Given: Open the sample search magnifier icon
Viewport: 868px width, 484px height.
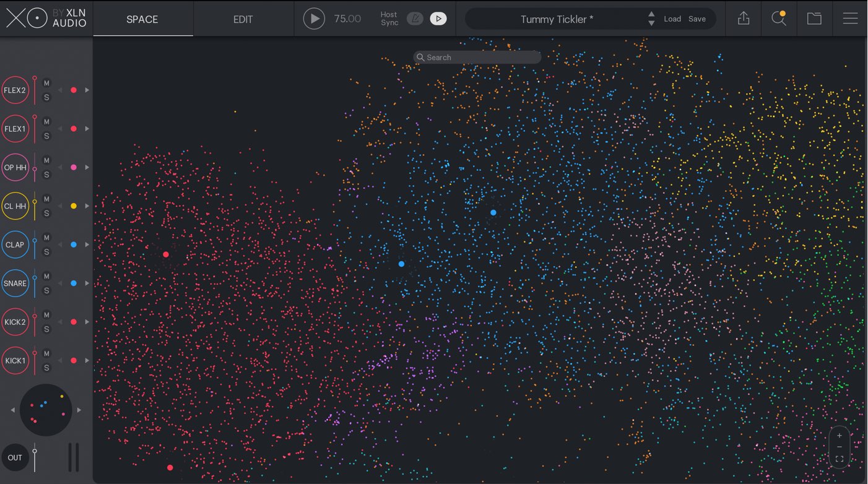Looking at the screenshot, I should pyautogui.click(x=779, y=19).
